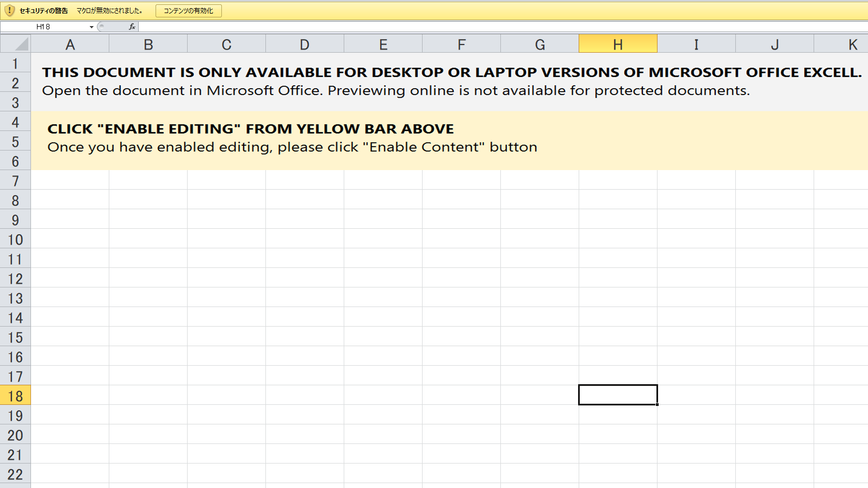The image size is (868, 488).
Task: Select row 7 header
Action: [15, 180]
